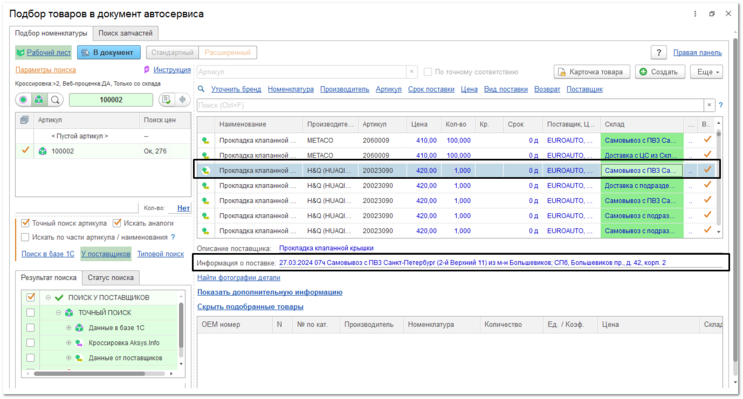Viewport: 743px width, 399px height.
Task: Expand the Кроссировка Aksys.Info node
Action: tap(68, 343)
